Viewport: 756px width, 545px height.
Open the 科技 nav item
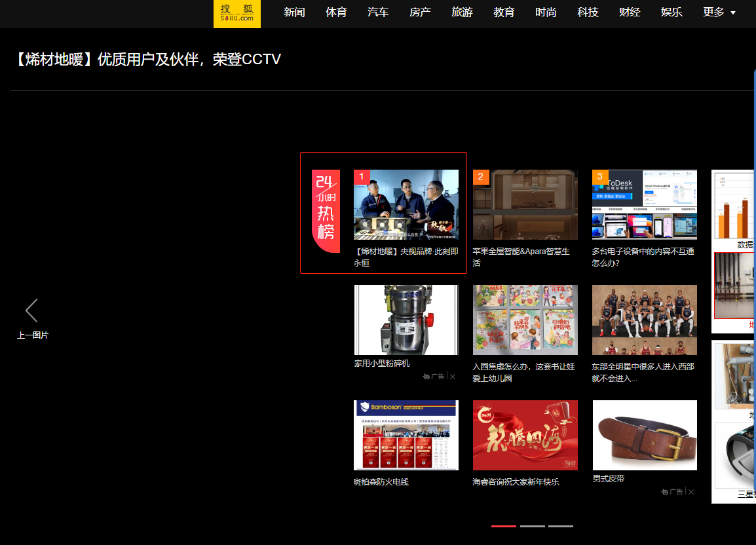[x=588, y=12]
